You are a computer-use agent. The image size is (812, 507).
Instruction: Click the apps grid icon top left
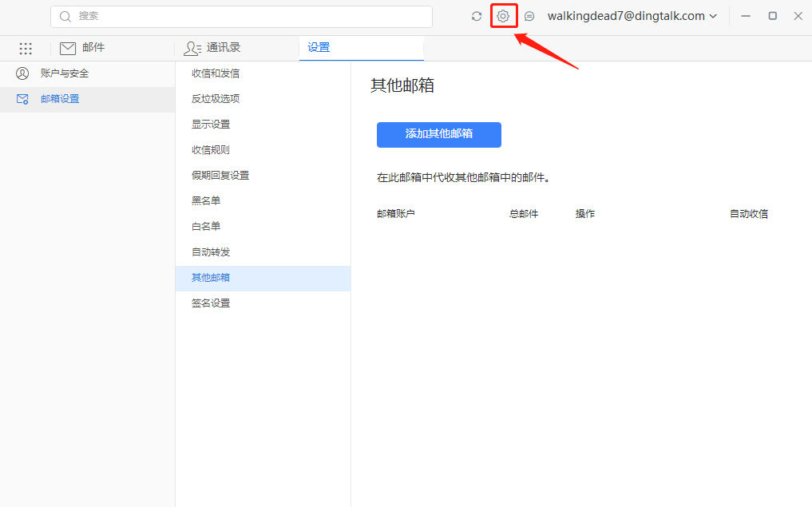[x=26, y=49]
